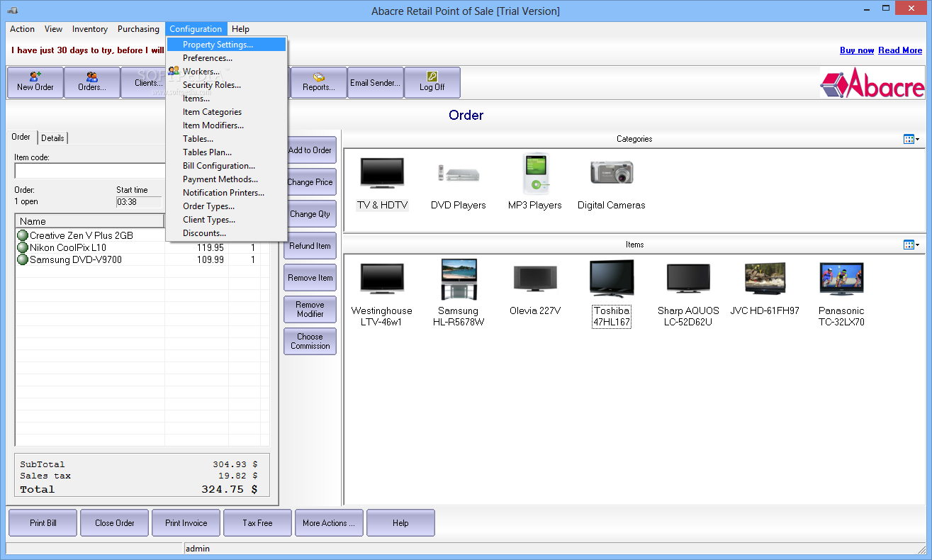This screenshot has width=932, height=560.
Task: Click the Change Price button
Action: (x=310, y=182)
